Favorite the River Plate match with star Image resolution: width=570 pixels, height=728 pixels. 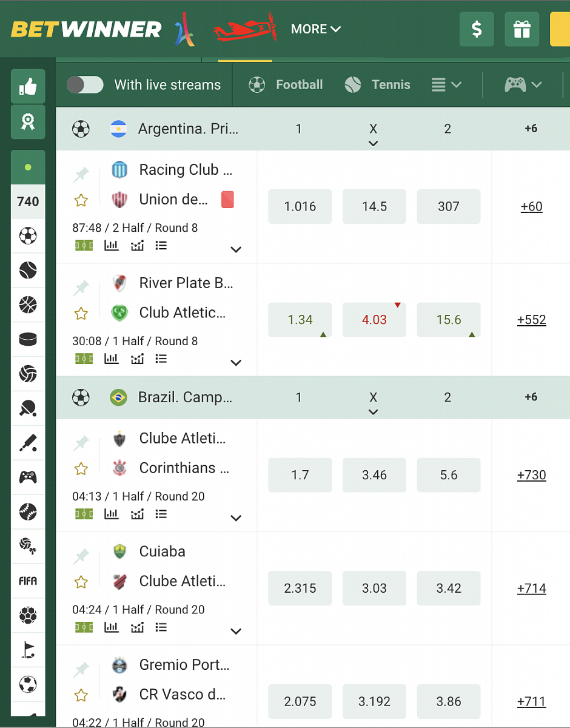[81, 314]
